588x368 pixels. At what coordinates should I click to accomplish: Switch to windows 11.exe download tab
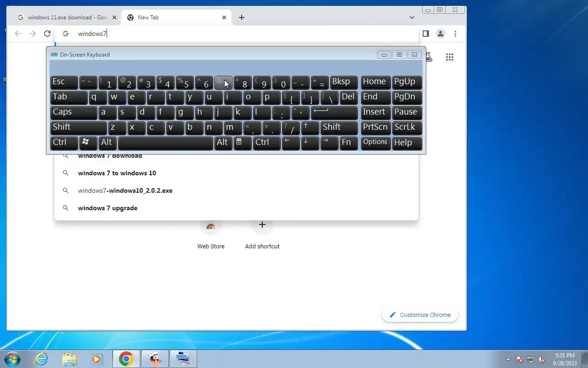(66, 17)
